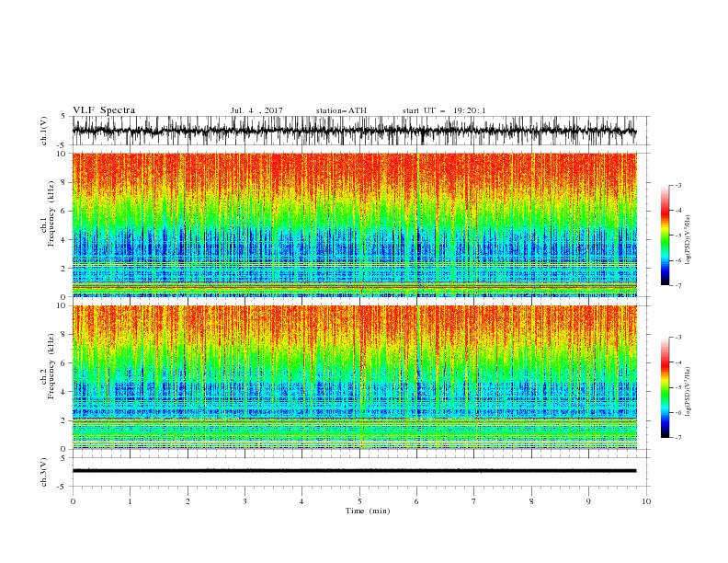Click the "-3" tick on upper color bar
This screenshot has height=563, width=728.
coord(678,185)
